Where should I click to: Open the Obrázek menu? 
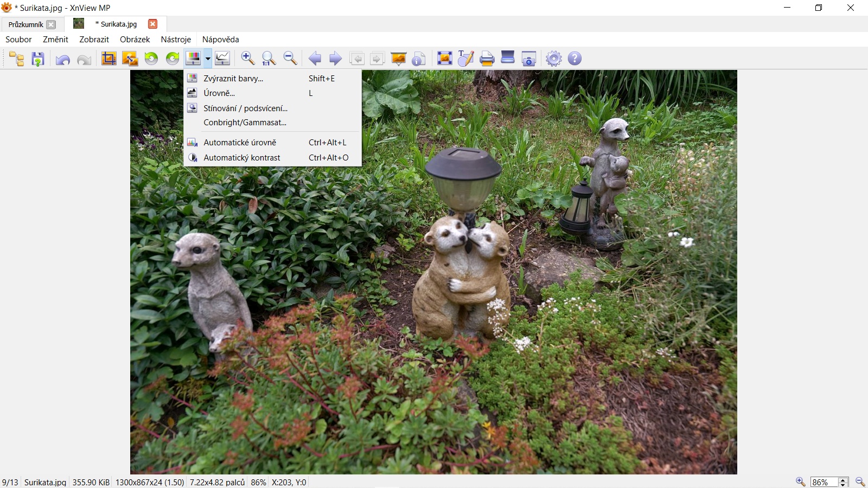135,40
